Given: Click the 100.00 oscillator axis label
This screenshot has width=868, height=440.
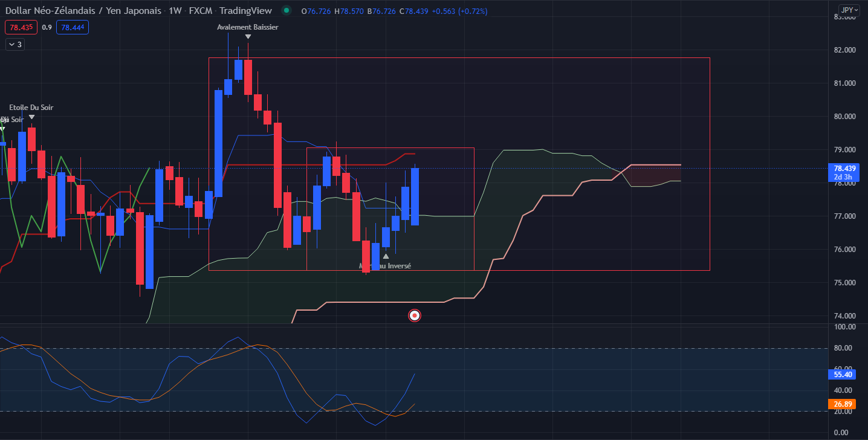Looking at the screenshot, I should [844, 327].
